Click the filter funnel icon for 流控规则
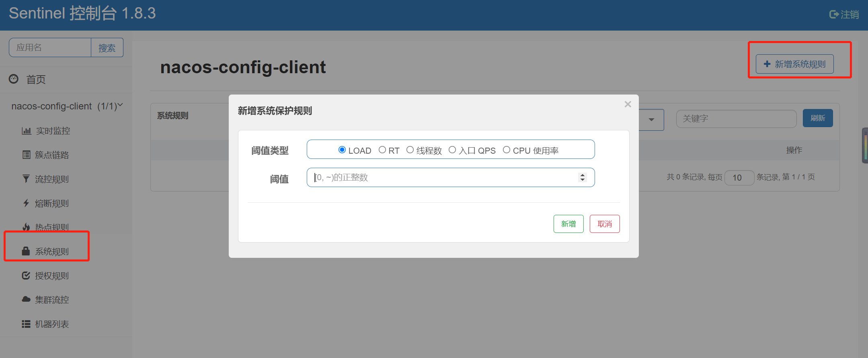 pos(26,179)
